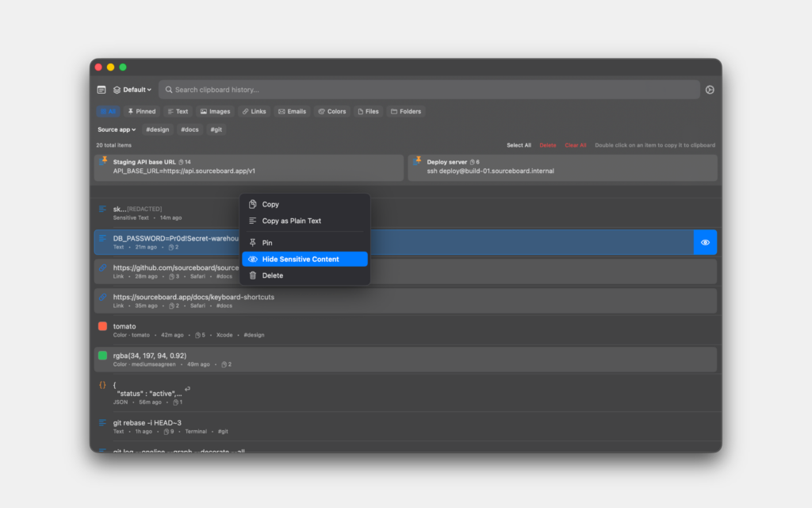Open the Default collection dropdown
812x508 pixels.
(x=132, y=90)
